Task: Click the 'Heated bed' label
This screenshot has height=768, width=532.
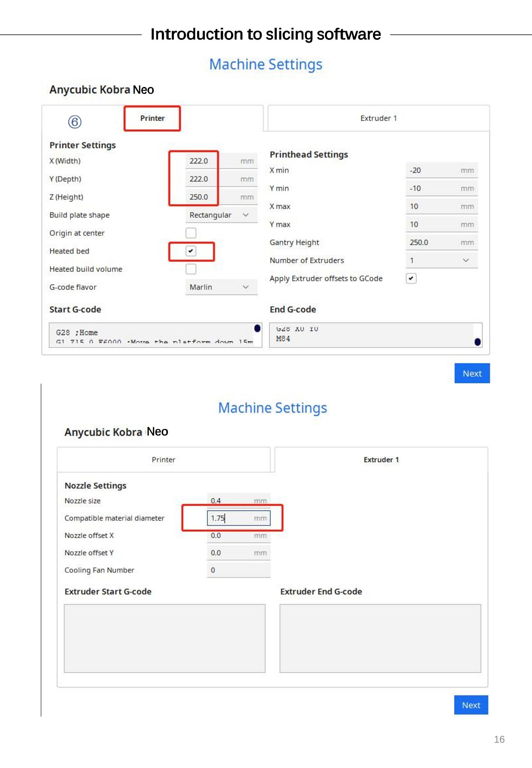Action: (x=69, y=251)
